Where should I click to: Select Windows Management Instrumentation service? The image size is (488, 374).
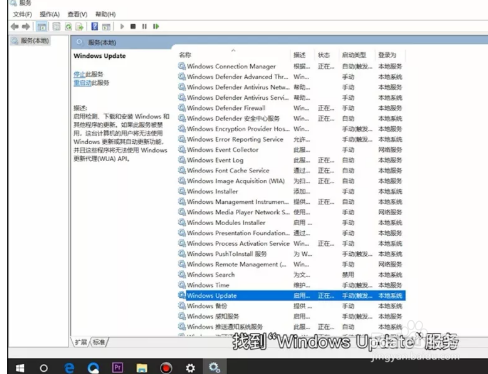click(x=291, y=202)
